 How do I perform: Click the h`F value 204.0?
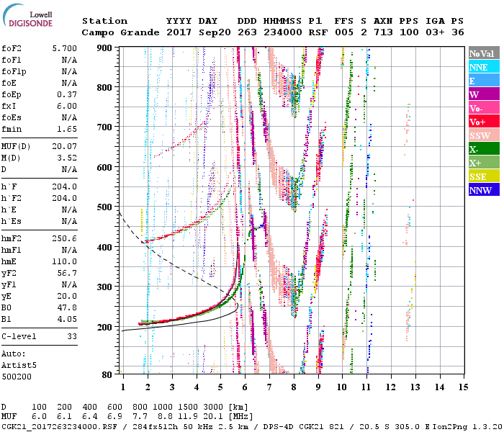click(x=65, y=186)
